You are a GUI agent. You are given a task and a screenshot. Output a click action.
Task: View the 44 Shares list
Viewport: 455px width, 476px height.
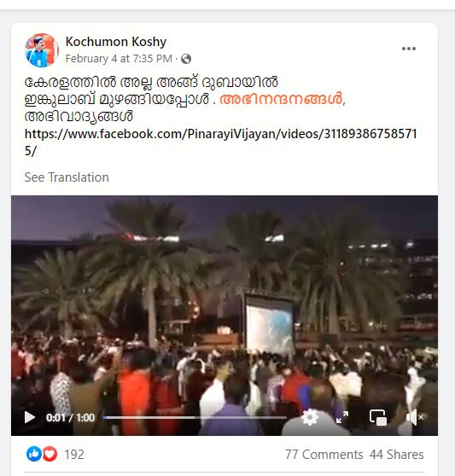point(397,455)
